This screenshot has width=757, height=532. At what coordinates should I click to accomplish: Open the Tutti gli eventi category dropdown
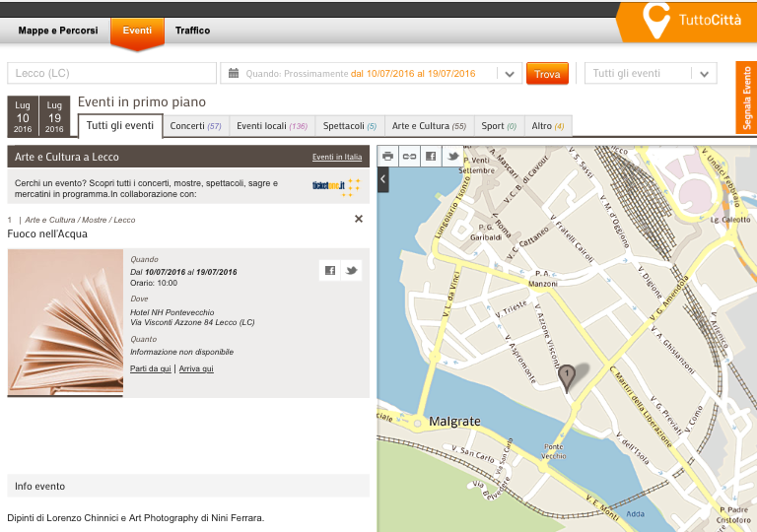tap(704, 74)
